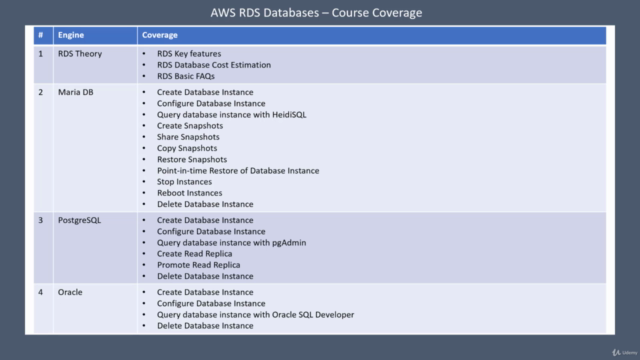
Task: Select the 'Create Read Replica' bullet
Action: tap(194, 254)
